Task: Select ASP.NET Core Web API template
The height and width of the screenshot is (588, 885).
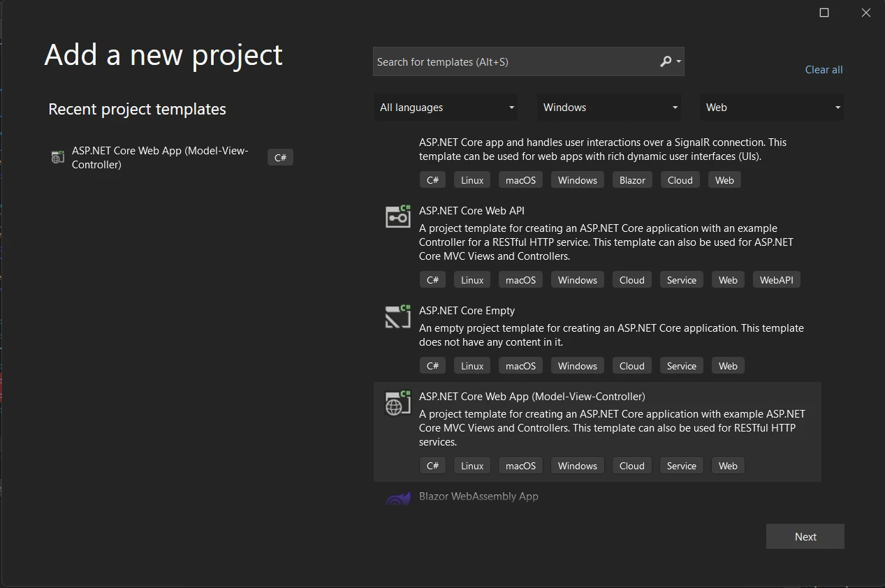Action: 471,211
